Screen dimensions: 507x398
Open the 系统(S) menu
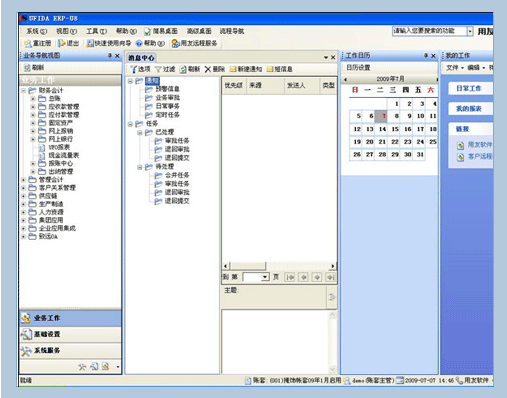(x=37, y=31)
